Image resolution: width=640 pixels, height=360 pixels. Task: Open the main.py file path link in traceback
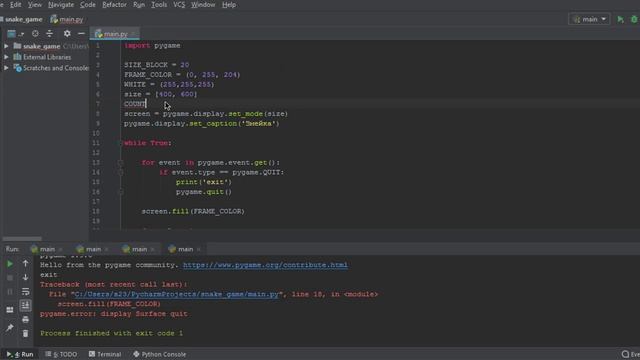177,294
